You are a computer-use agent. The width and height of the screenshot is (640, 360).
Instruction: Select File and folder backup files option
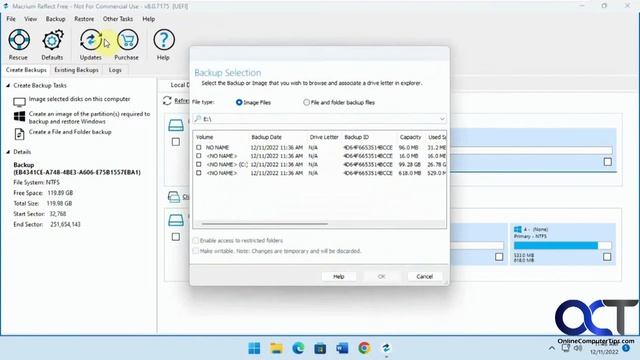coord(306,102)
